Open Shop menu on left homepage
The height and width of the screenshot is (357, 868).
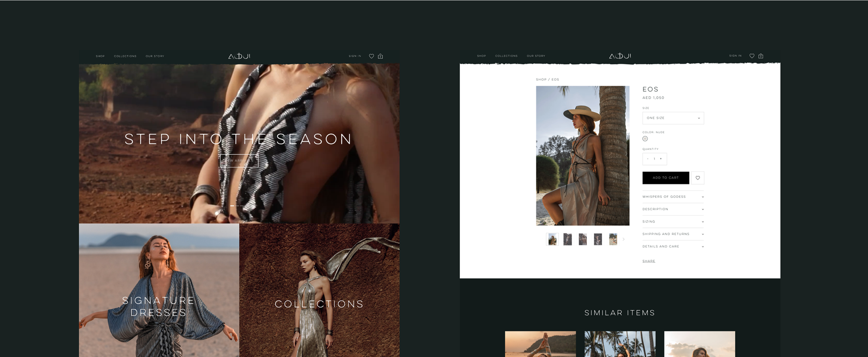click(100, 56)
